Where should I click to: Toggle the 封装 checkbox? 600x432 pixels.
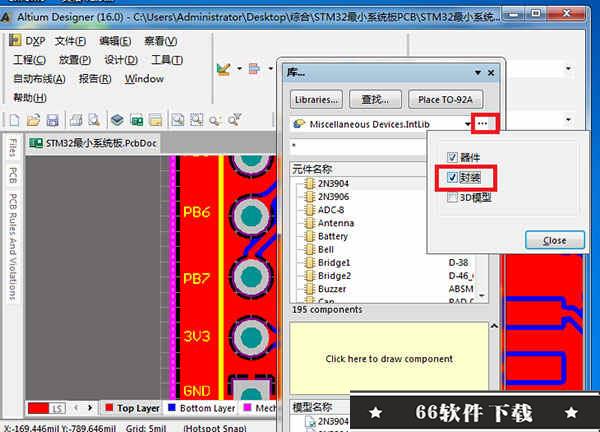click(452, 177)
